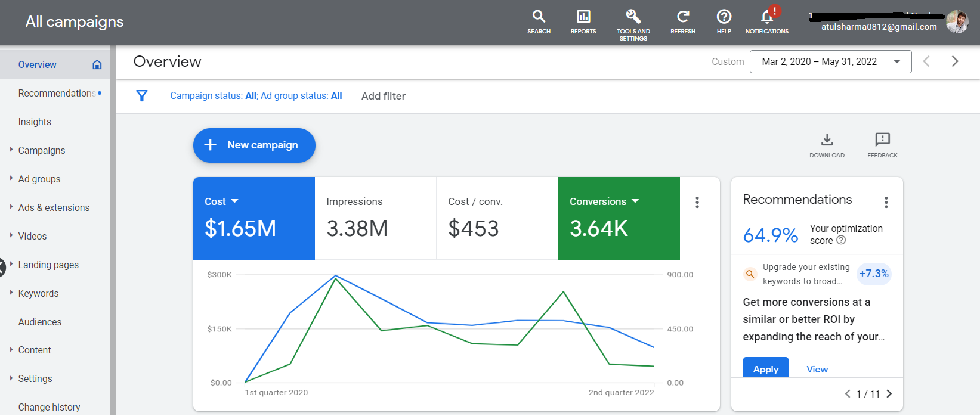Click the magnifier icon beside keyword recommendation
Viewport: 980px width, 416px height.
coord(750,274)
